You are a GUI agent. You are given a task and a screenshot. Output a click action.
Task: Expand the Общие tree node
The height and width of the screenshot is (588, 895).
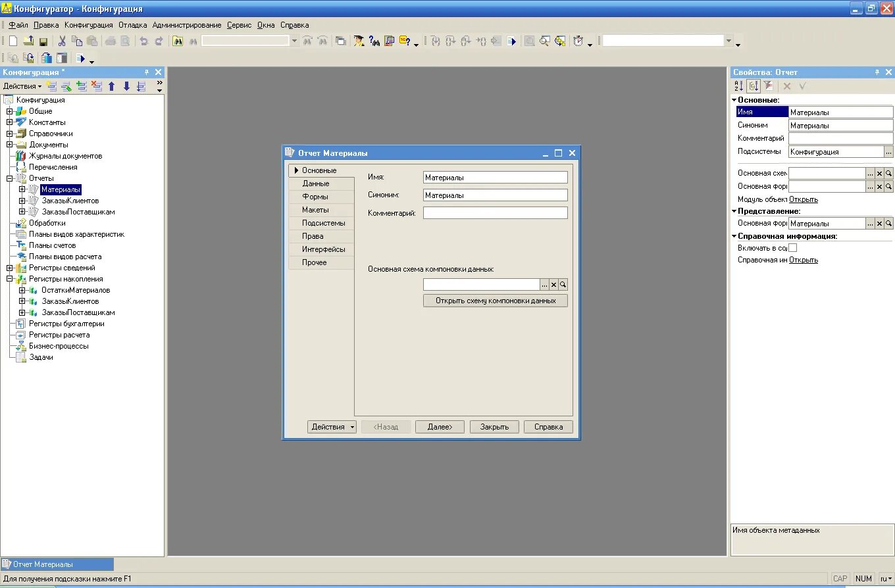(x=10, y=111)
